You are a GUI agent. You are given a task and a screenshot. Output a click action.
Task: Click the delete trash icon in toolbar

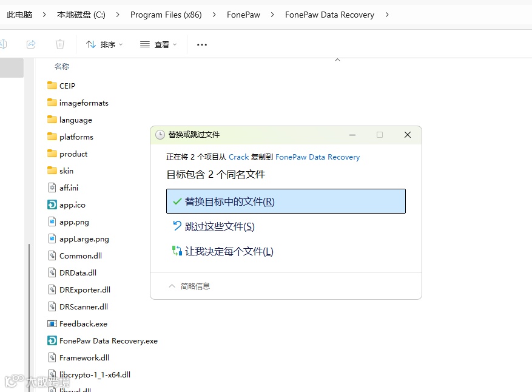[59, 44]
